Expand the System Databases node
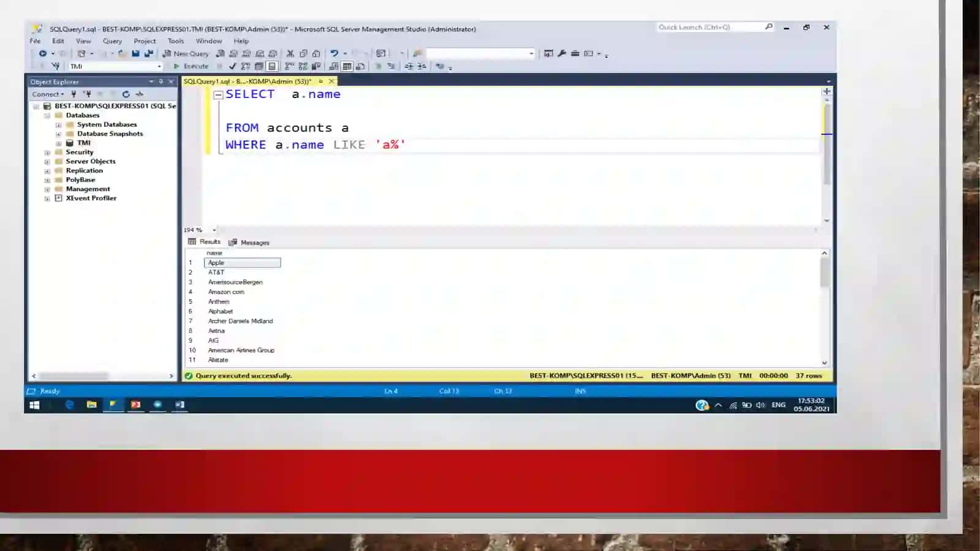Viewport: 980px width, 551px height. (59, 124)
